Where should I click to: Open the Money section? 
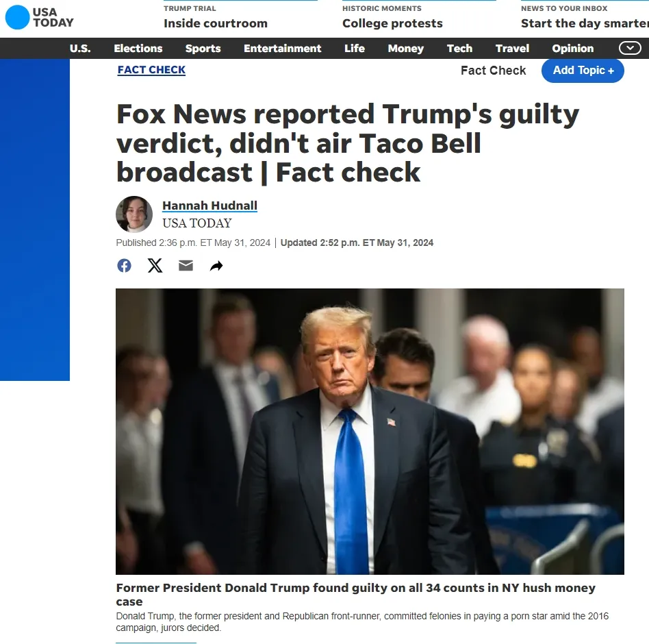coord(405,49)
